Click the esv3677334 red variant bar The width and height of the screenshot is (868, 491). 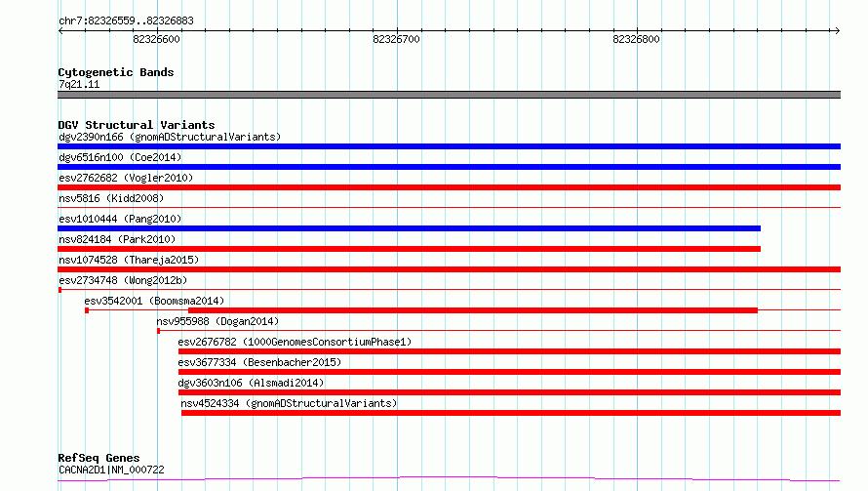509,372
